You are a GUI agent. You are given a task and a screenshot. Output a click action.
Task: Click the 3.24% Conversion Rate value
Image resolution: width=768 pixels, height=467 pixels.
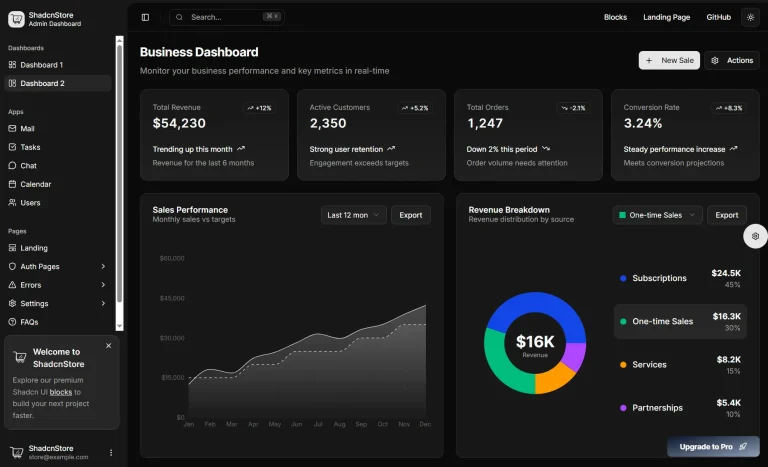[643, 123]
